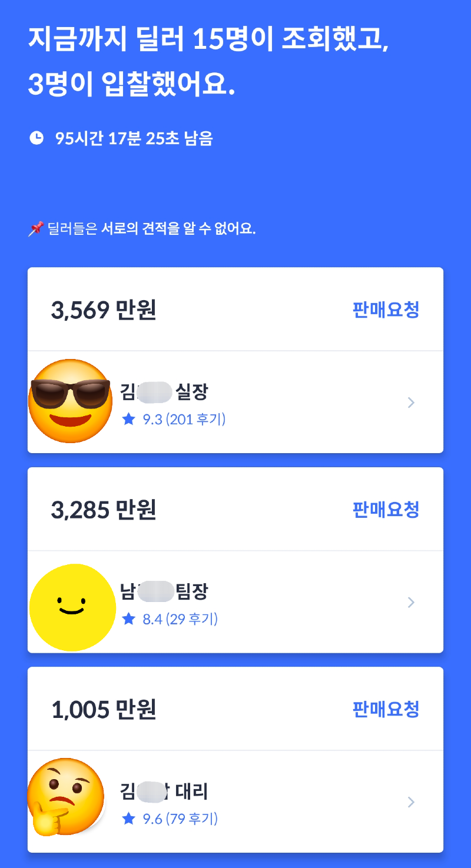471x868 pixels.
Task: Click the yellow smiley face dealer avatar
Action: 72,607
